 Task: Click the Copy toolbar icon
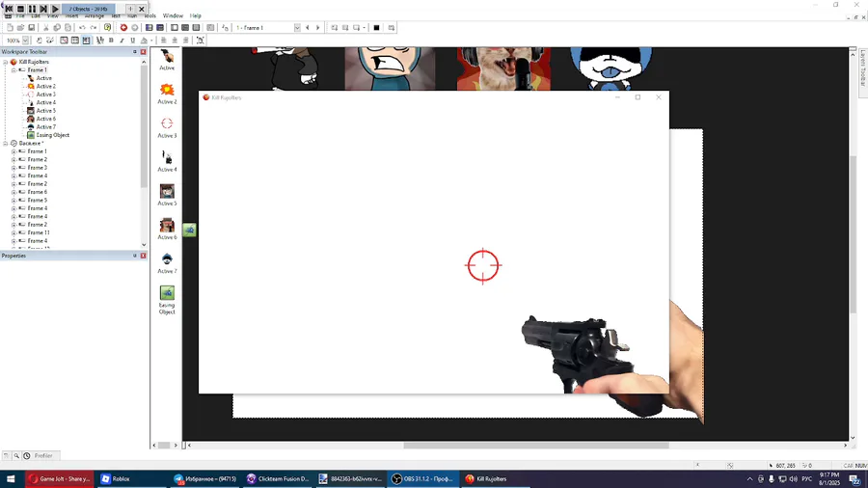tap(57, 28)
